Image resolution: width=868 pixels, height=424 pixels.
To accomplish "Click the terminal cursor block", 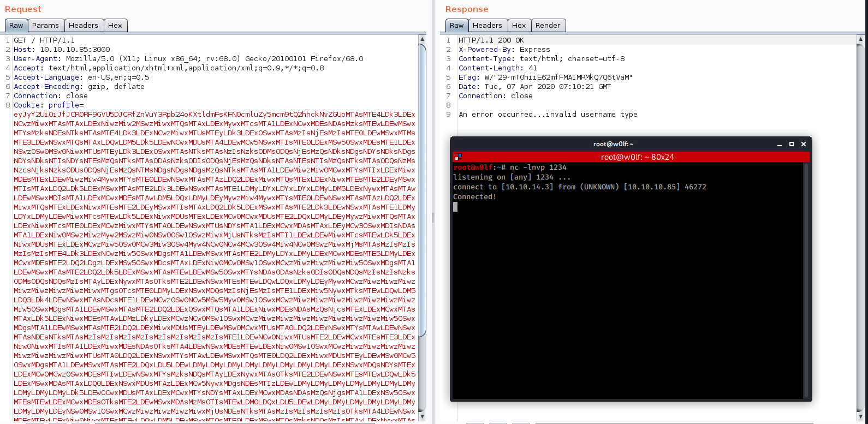I will [455, 207].
